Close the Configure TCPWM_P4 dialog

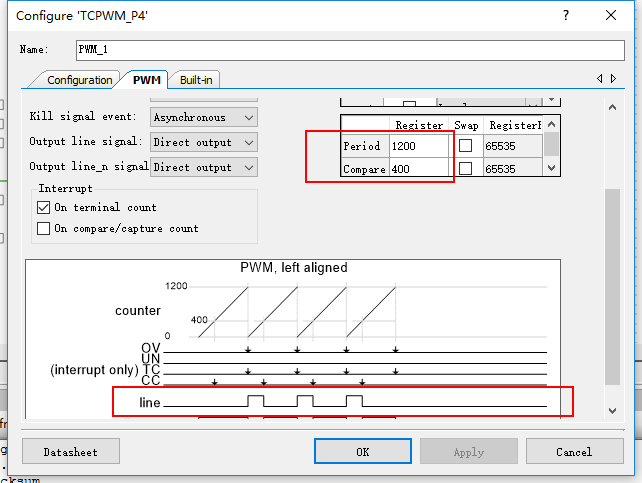coord(611,16)
